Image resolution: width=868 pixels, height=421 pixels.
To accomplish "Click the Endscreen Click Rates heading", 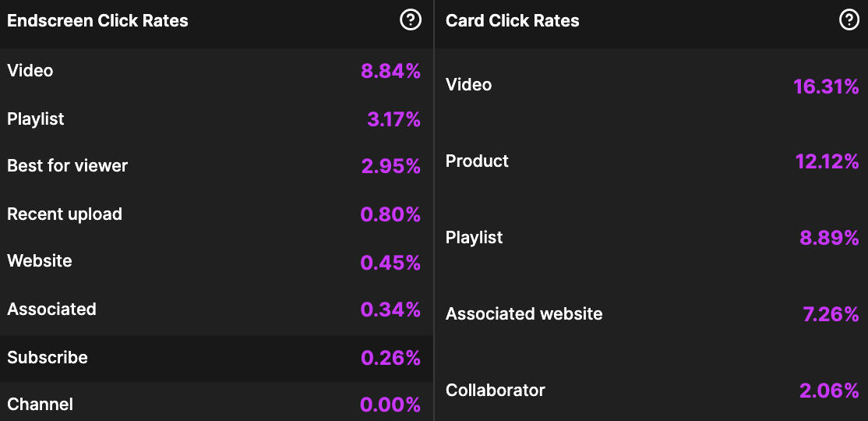I will point(97,21).
